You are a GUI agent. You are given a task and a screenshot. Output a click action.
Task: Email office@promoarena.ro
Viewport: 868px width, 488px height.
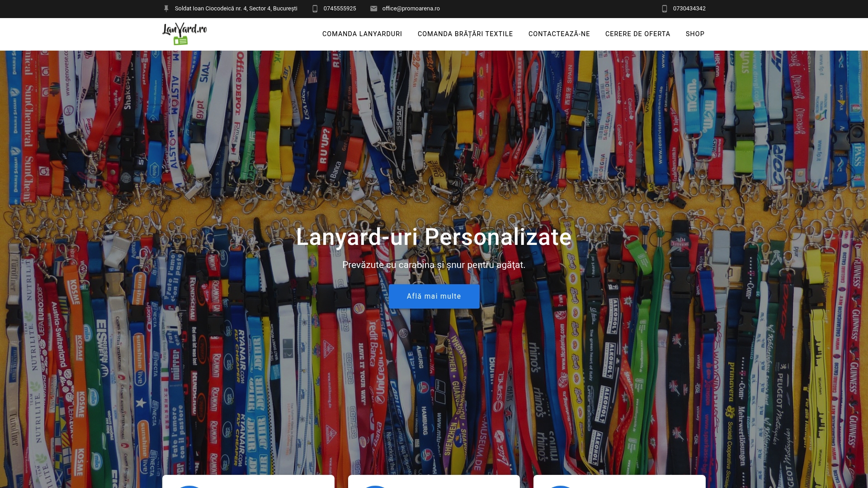411,9
